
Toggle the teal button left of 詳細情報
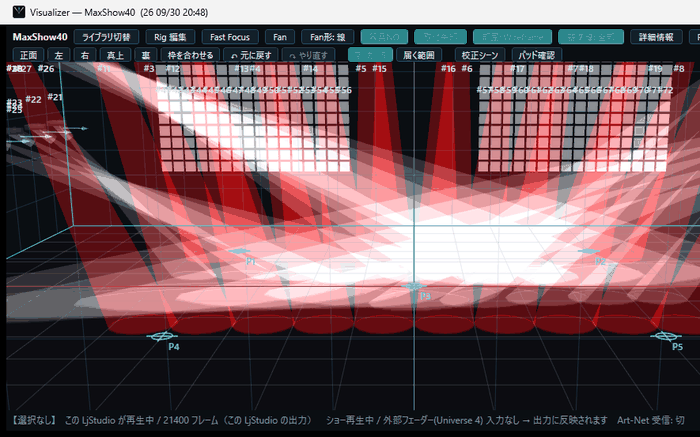pos(591,37)
